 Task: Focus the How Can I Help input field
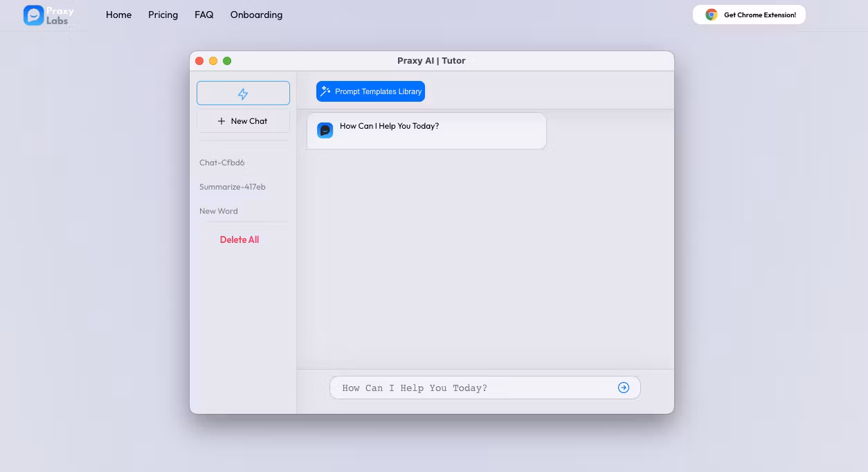coord(474,388)
